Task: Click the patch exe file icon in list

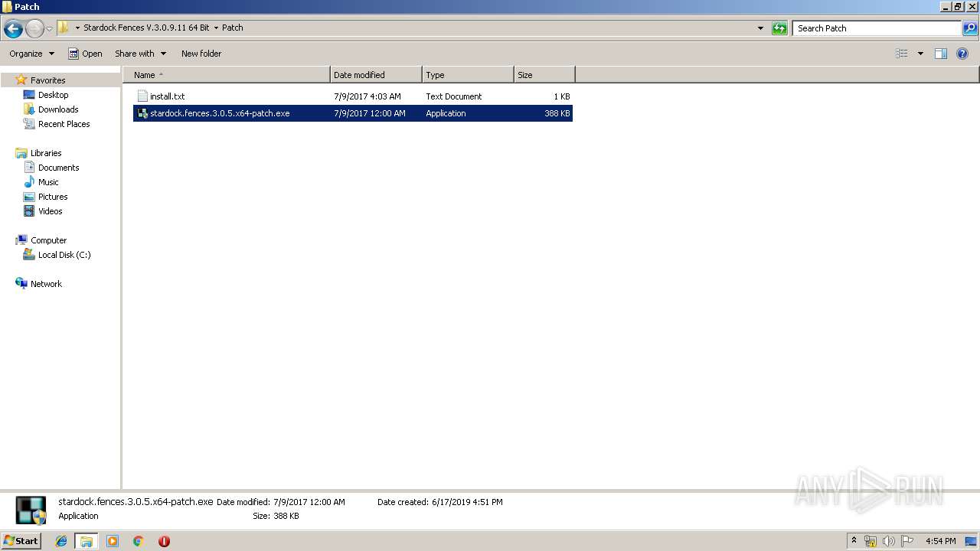Action: (142, 113)
